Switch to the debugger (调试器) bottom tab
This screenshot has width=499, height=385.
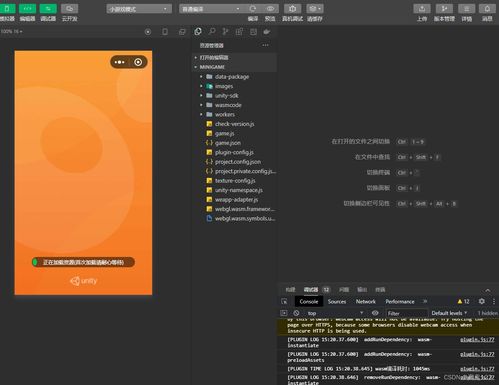point(311,290)
